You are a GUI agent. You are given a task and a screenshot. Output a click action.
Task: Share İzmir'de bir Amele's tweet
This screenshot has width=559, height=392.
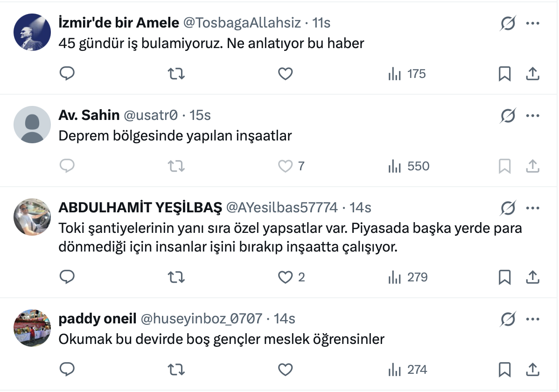532,74
